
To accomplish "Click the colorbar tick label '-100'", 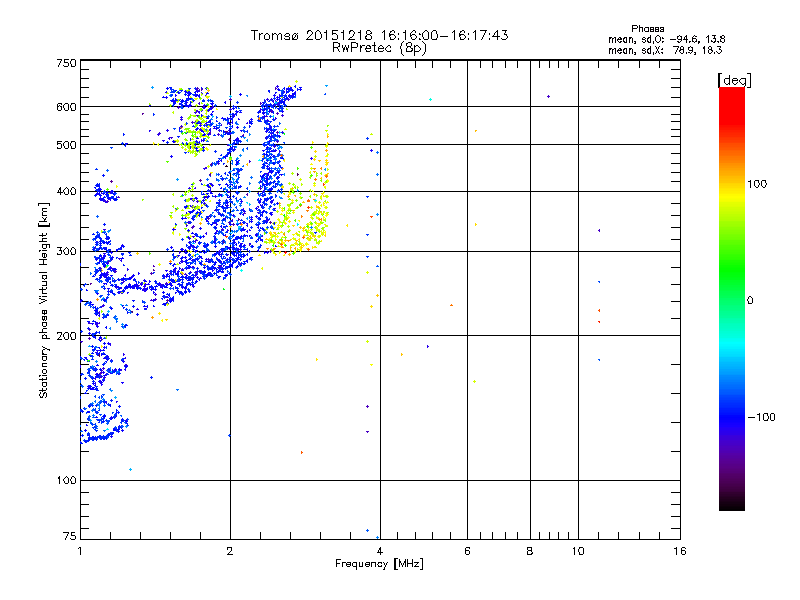I will [761, 417].
